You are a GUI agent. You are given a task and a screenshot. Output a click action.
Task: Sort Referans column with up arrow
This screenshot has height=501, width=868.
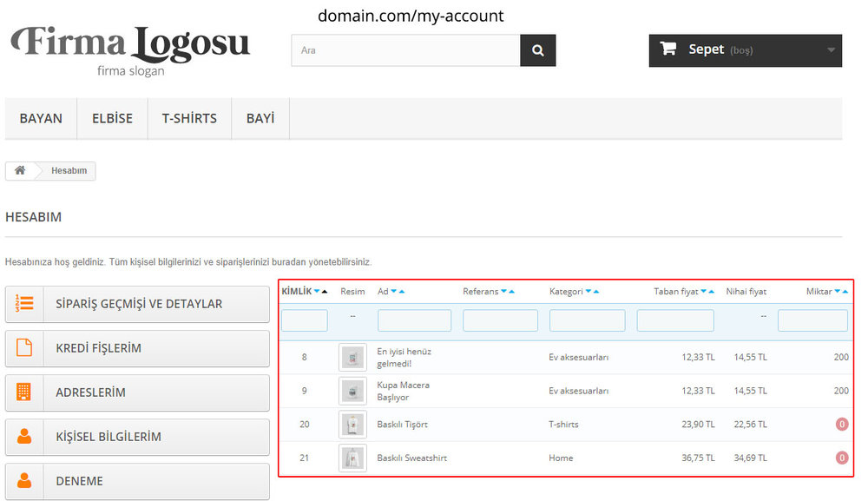click(x=511, y=291)
